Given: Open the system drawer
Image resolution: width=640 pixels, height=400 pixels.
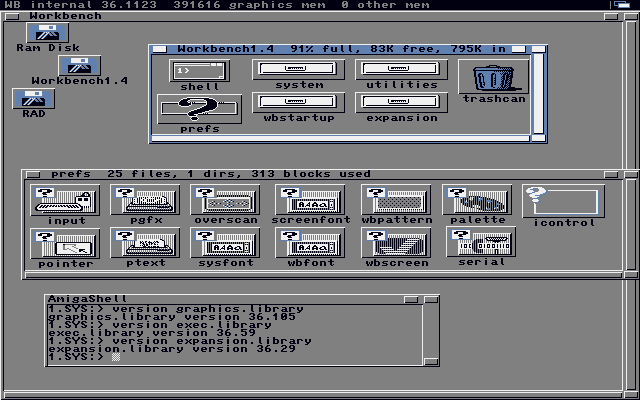Looking at the screenshot, I should tap(298, 69).
